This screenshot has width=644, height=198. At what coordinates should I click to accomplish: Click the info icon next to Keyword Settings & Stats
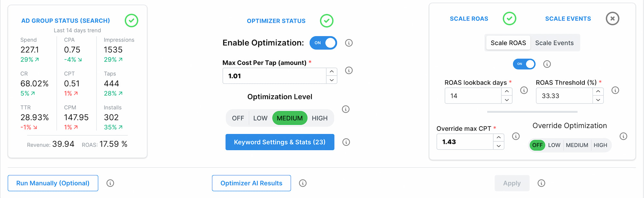pos(346,142)
